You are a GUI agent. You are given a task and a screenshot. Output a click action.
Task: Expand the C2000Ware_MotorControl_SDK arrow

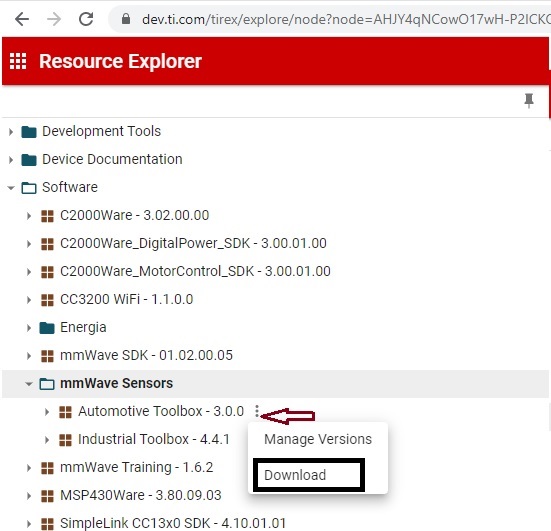[29, 272]
